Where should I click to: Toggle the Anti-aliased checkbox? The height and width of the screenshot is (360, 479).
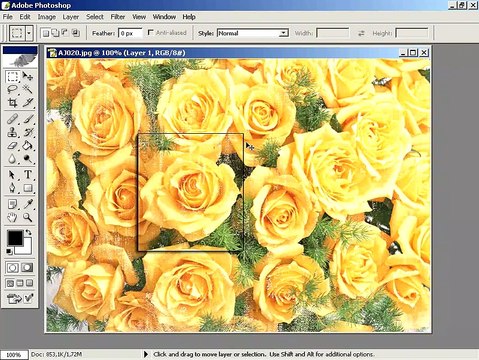[x=151, y=33]
